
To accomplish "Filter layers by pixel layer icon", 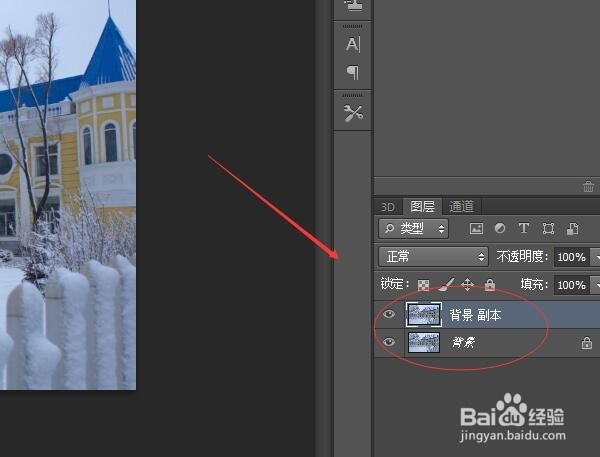I will [476, 228].
